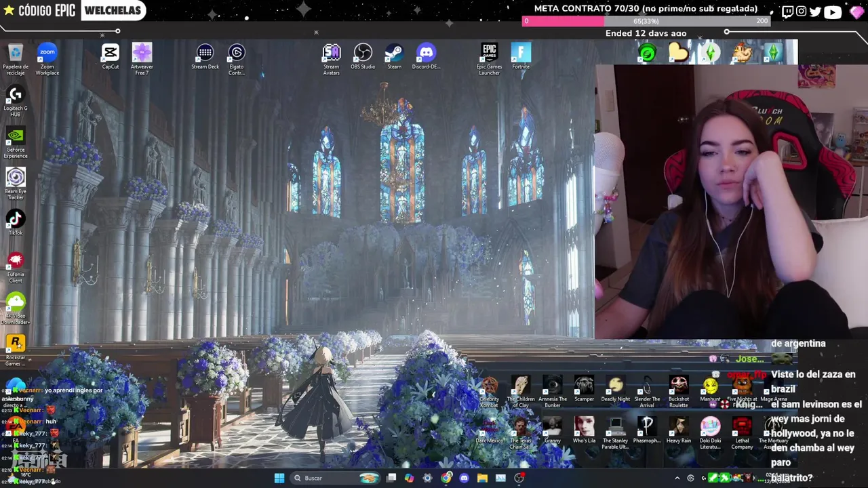Open Beam Eye Tracker shortcut
The width and height of the screenshot is (868, 488).
(15, 184)
